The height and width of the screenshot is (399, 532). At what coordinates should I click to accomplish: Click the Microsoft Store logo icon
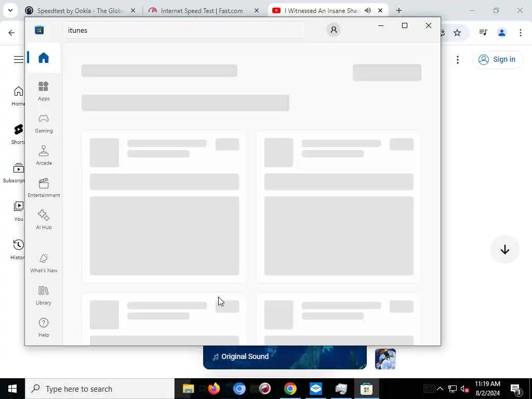tap(39, 30)
